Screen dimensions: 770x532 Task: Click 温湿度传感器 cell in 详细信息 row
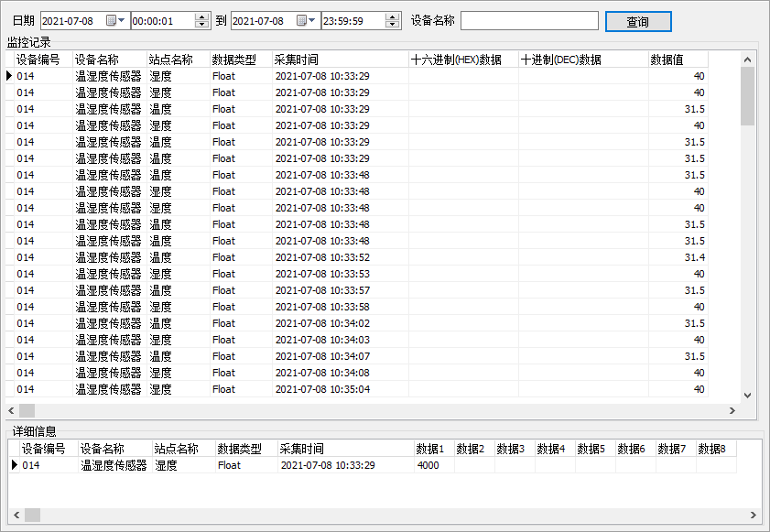115,465
